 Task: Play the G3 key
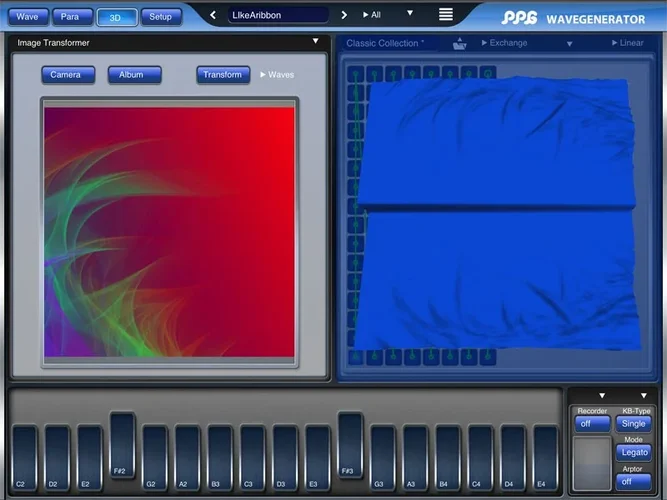pyautogui.click(x=383, y=458)
